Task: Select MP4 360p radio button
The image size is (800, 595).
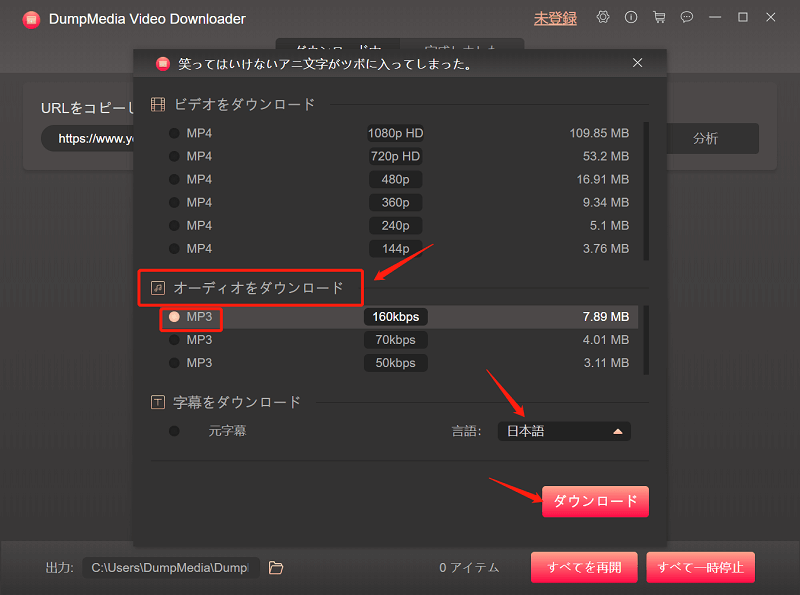Action: tap(174, 203)
